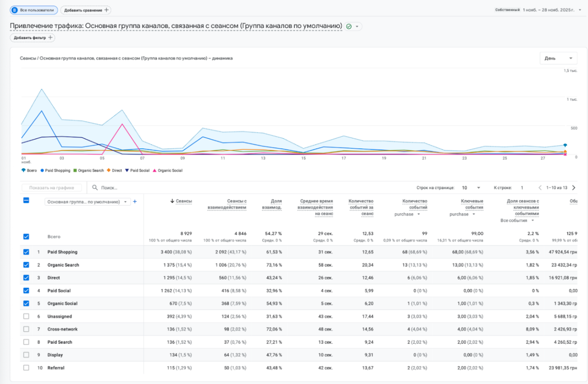This screenshot has height=384, width=588.
Task: Click the Добавить сравнение button
Action: click(86, 10)
